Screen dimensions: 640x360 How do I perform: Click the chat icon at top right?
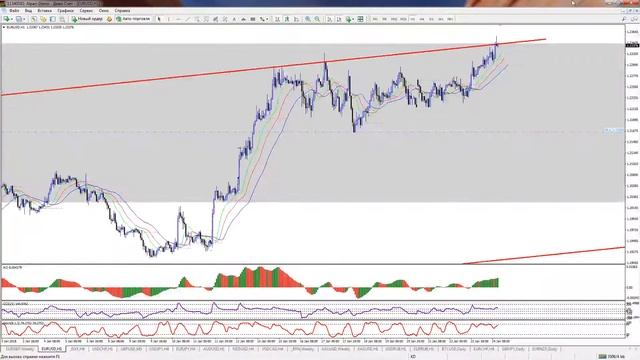634,19
